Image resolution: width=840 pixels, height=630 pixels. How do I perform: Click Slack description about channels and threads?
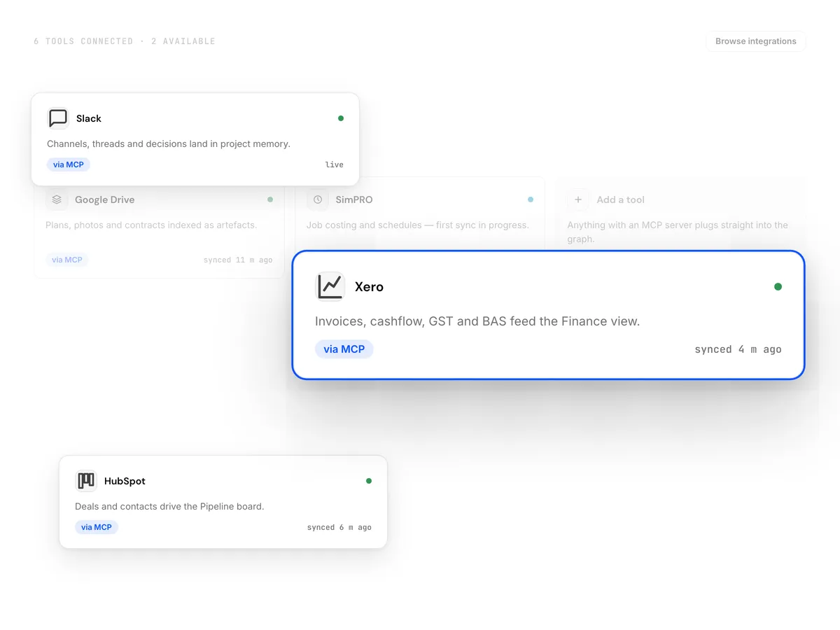coord(169,143)
